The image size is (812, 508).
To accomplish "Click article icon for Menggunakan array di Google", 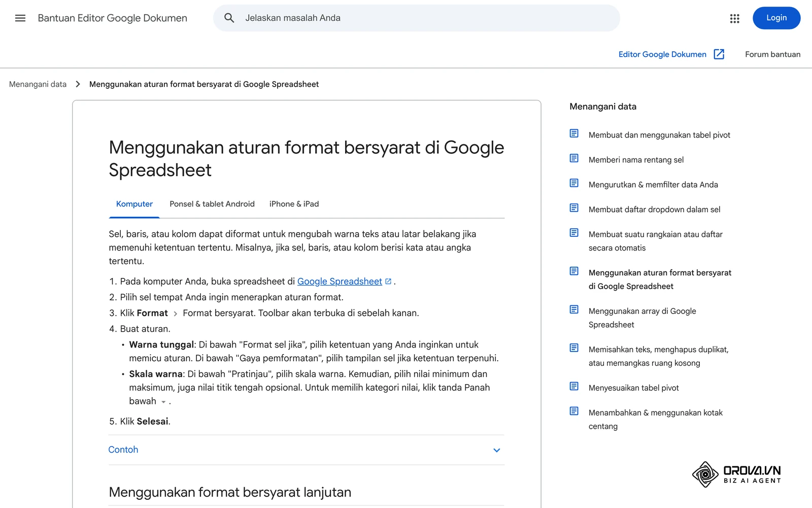I will coord(574,309).
